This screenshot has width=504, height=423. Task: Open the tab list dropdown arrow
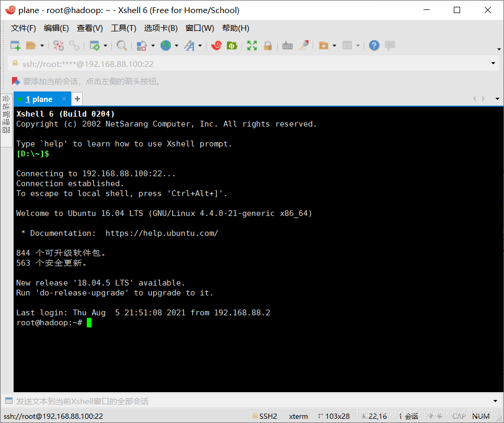pos(497,99)
